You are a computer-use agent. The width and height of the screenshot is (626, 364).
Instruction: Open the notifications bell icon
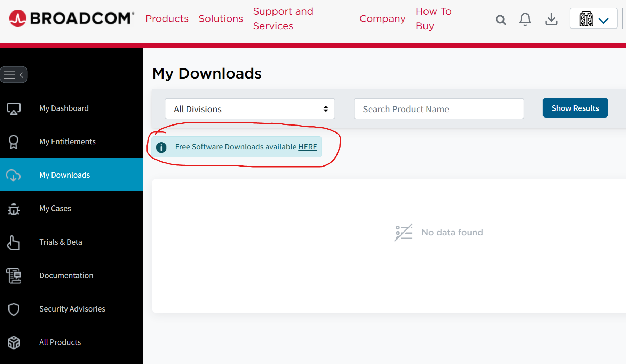pyautogui.click(x=525, y=19)
